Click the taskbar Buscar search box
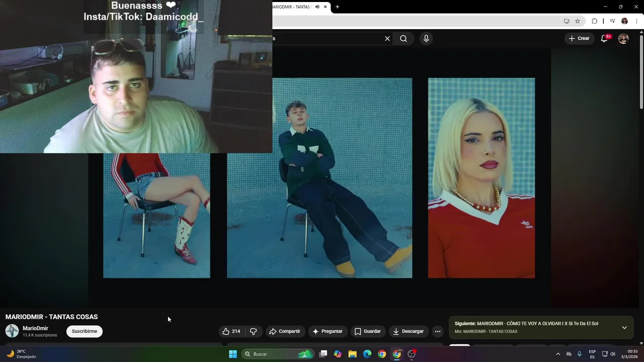 pyautogui.click(x=278, y=354)
